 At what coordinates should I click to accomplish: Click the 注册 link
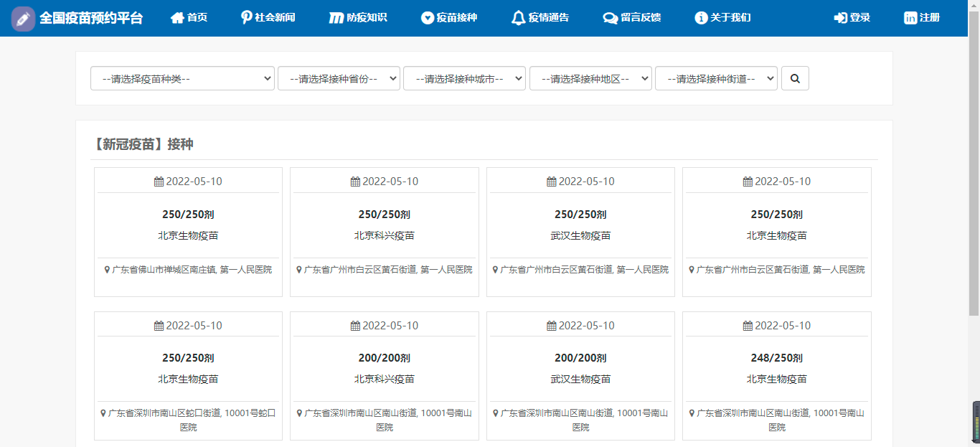click(922, 18)
